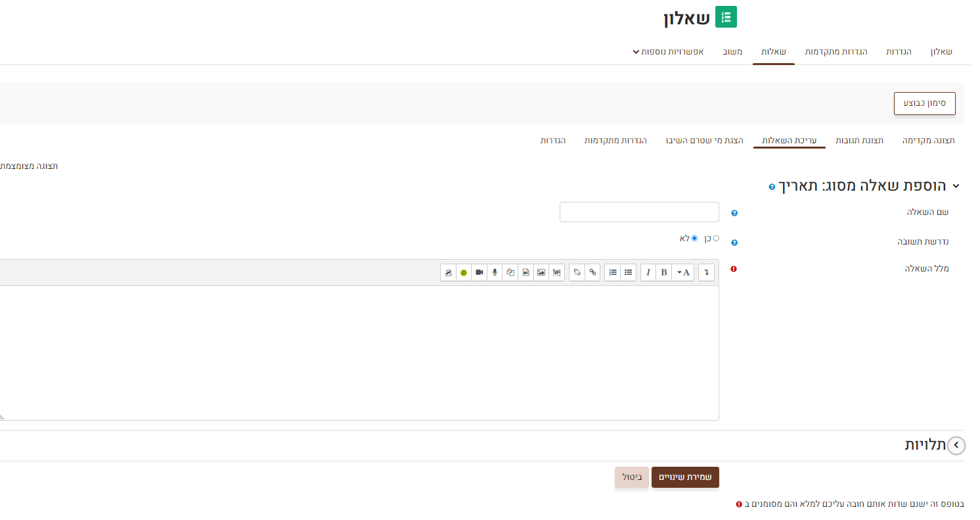980x520 pixels.
Task: Open the 'אפשרויות נוספות' dropdown menu
Action: click(x=668, y=51)
